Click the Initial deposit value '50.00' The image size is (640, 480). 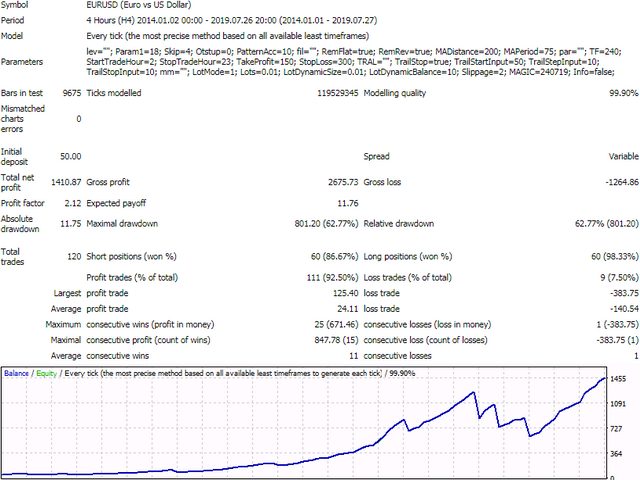coord(71,156)
